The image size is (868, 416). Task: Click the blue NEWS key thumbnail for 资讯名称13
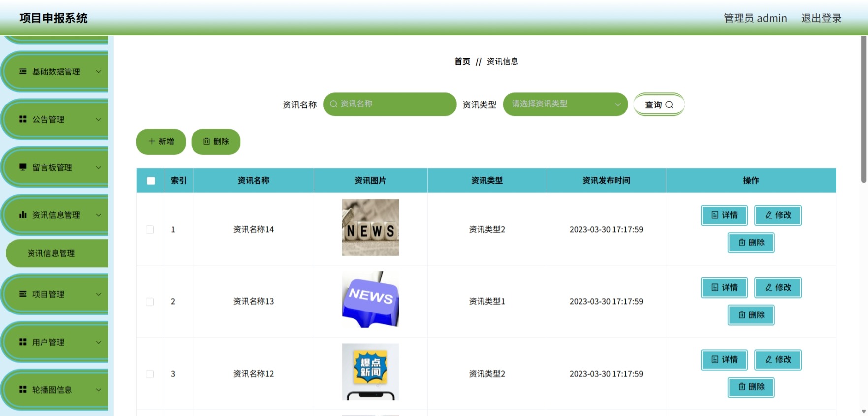tap(371, 300)
